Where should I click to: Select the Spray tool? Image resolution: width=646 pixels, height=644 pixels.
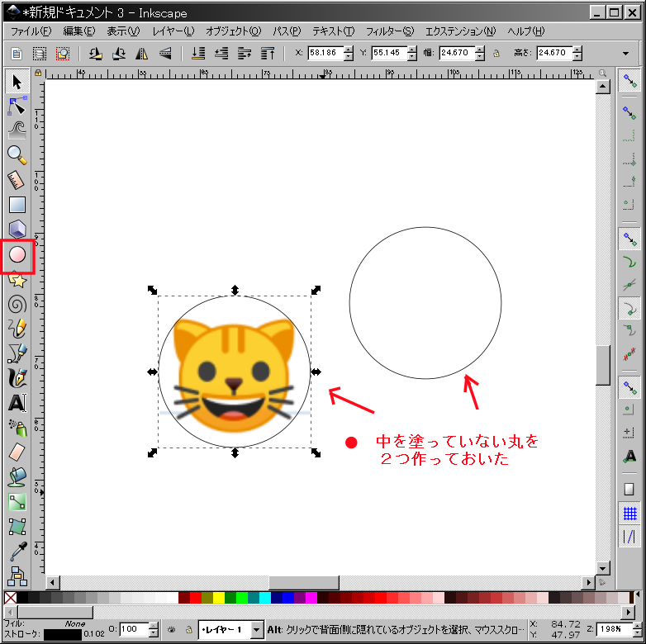click(17, 428)
